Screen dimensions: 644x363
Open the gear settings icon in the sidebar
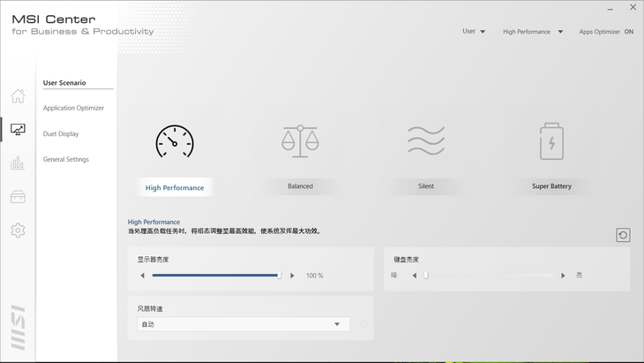(x=18, y=230)
